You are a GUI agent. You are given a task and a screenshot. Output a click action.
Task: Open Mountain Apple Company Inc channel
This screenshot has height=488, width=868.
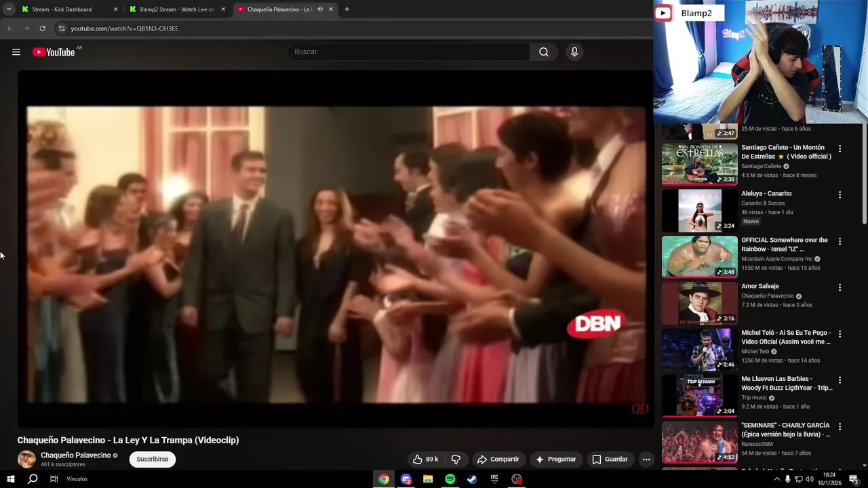pos(776,259)
